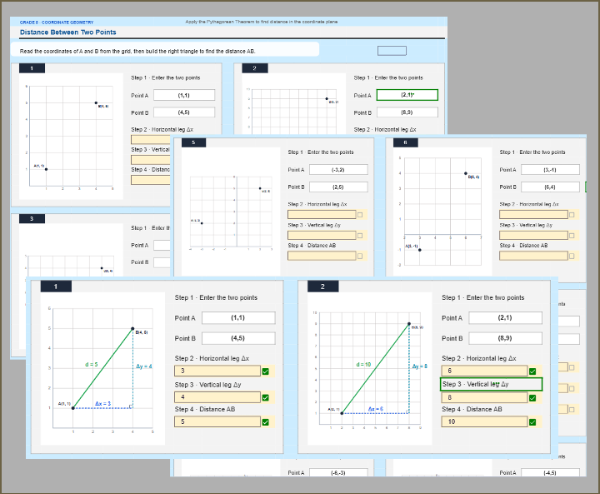Click bottom Point A field showing (-6,-3)
This screenshot has height=494, width=600.
click(338, 473)
